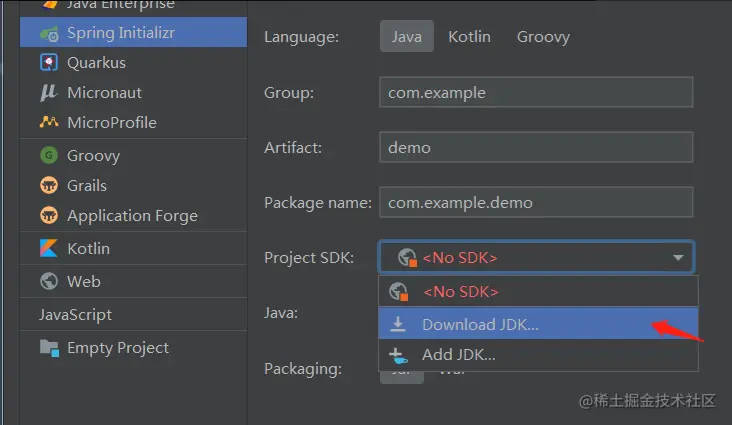This screenshot has width=732, height=425.
Task: Choose Add JDK... from the dropdown
Action: [538, 354]
